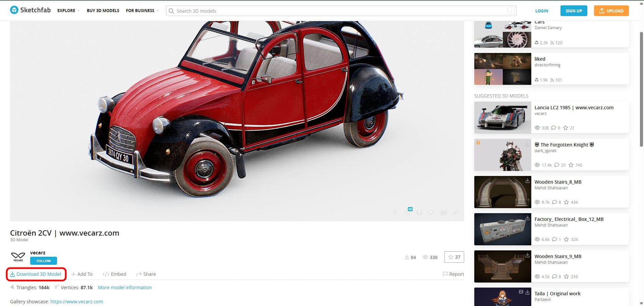Screen dimensions: 644x306
Task: Click the Sign Up button
Action: (574, 11)
